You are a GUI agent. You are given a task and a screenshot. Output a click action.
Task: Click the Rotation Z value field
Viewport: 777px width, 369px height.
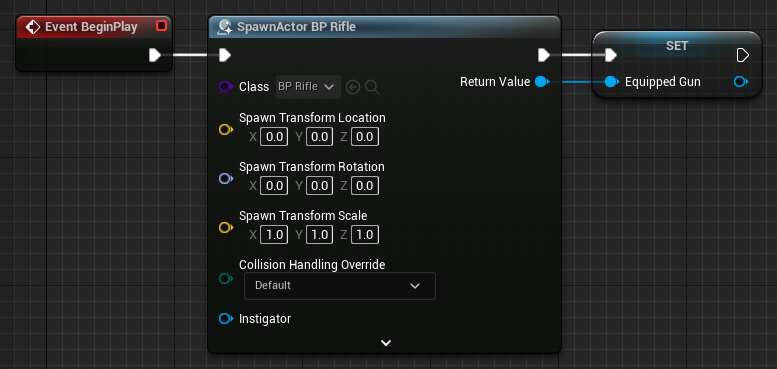(365, 186)
